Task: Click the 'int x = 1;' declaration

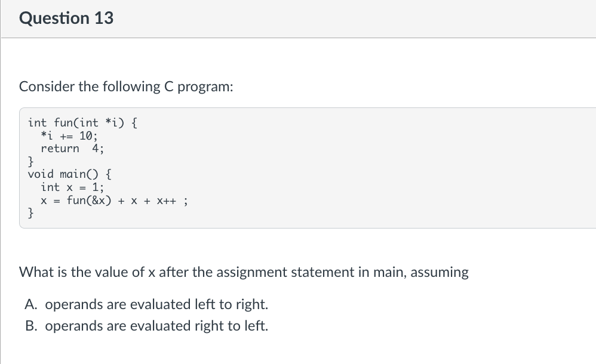Action: 72,187
